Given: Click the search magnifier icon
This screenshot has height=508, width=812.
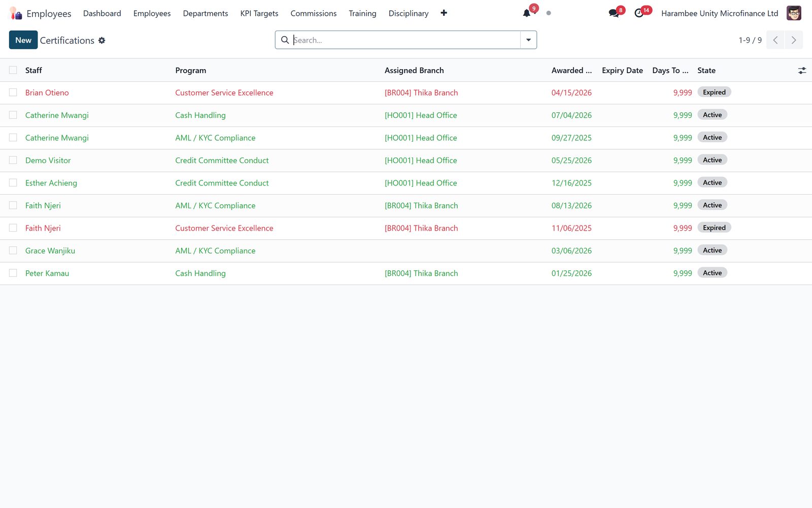Looking at the screenshot, I should point(285,40).
